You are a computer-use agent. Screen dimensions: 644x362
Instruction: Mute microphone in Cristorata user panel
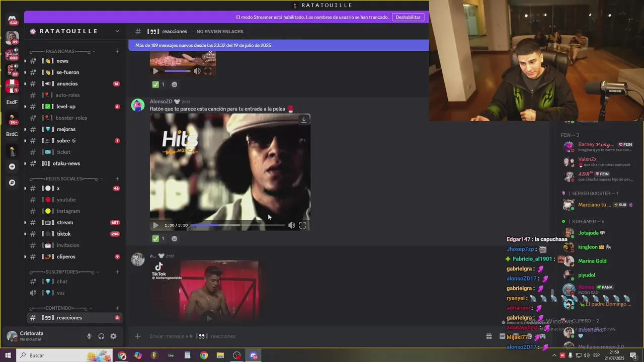(89, 336)
